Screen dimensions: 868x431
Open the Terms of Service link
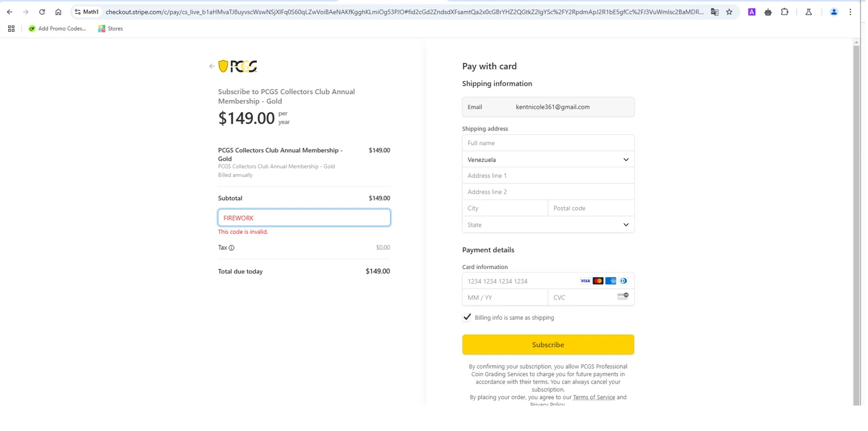[x=594, y=397]
